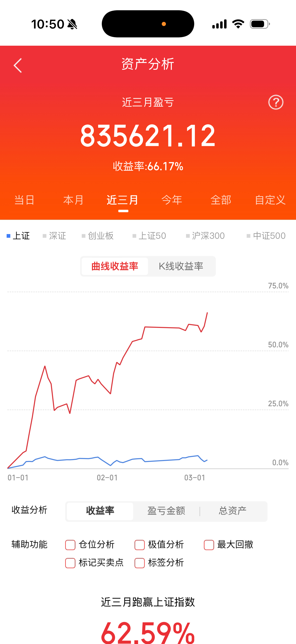Open the 自定义 custom date range

pos(270,200)
